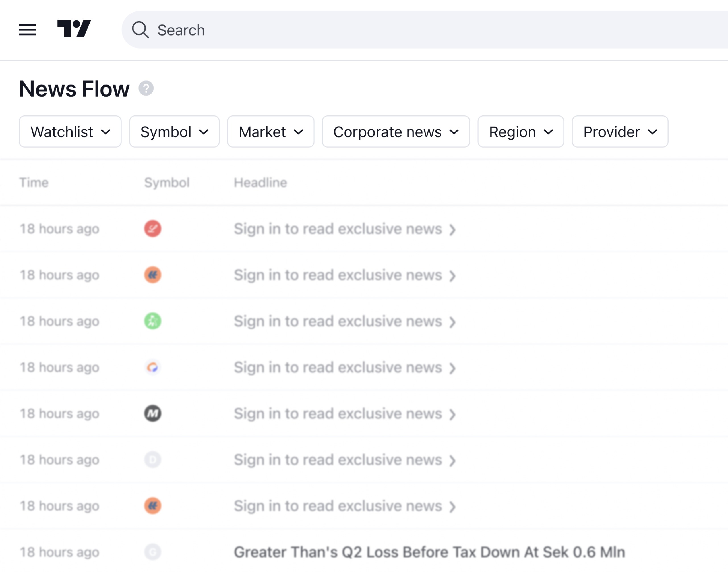Click the dark M symbol icon
Viewport: 728px width, 572px height.
[153, 414]
